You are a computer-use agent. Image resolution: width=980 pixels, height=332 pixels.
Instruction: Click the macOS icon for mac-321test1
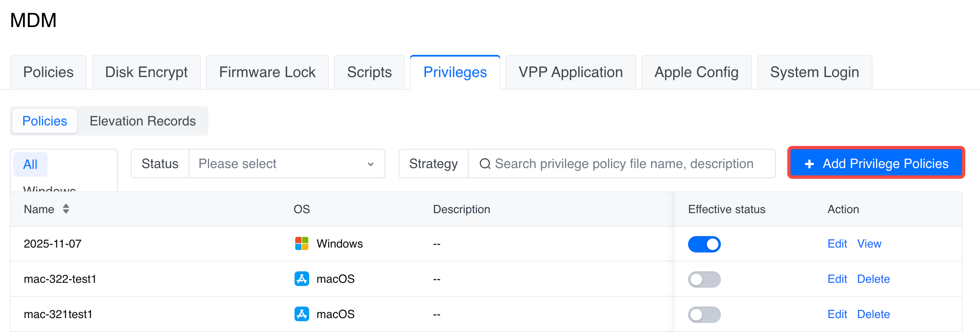point(302,314)
